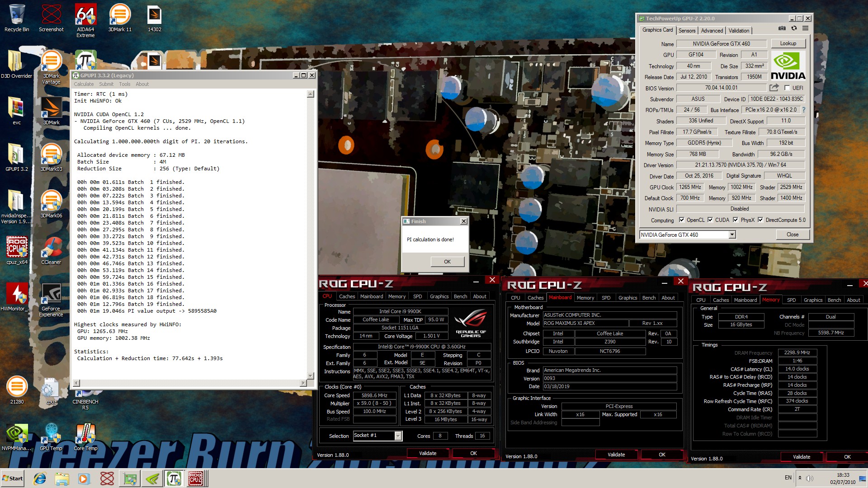
Task: Launch GPU Temp desktop shortcut
Action: coord(51,437)
